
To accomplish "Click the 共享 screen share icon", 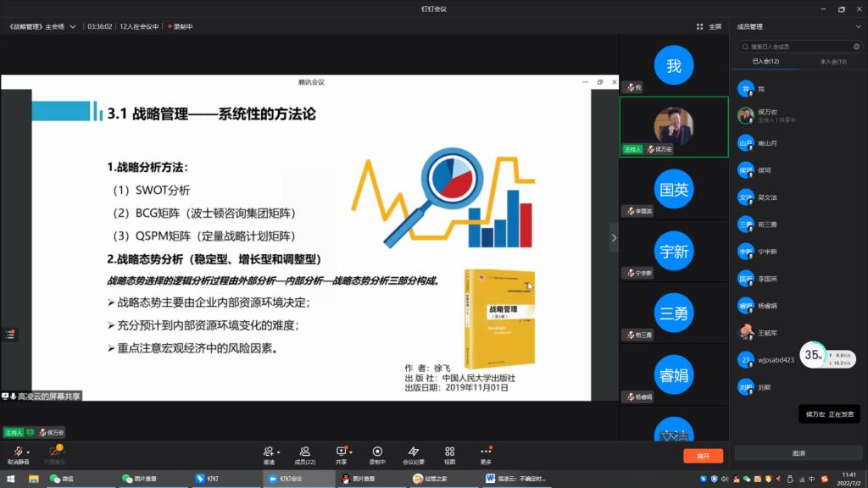I will (x=341, y=453).
